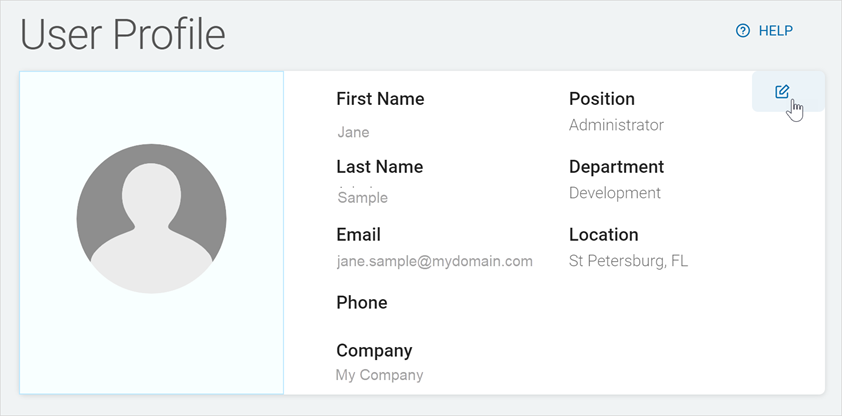Click the User Profile page heading

123,34
